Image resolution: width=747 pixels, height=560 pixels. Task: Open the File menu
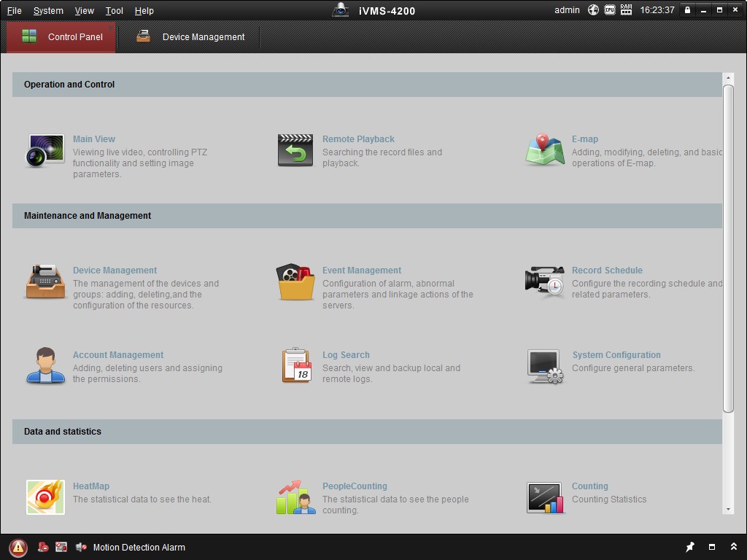[x=15, y=10]
